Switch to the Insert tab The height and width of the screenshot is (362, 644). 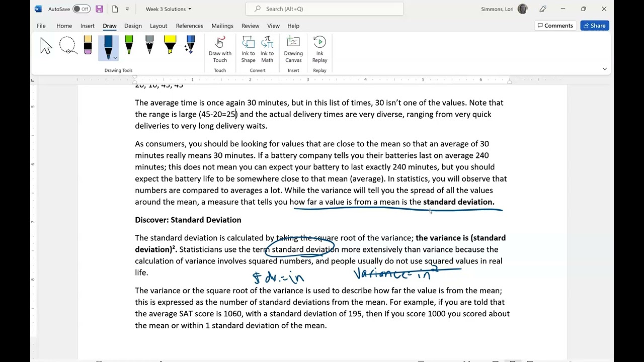click(88, 26)
